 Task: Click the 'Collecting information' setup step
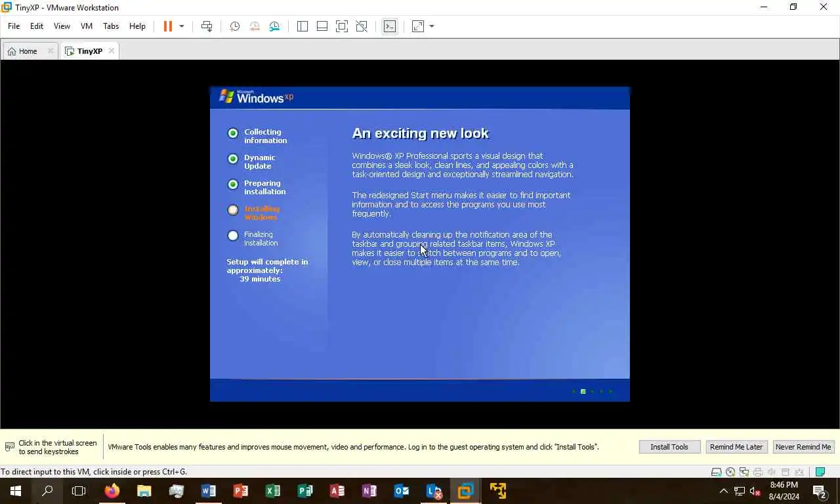pyautogui.click(x=265, y=136)
